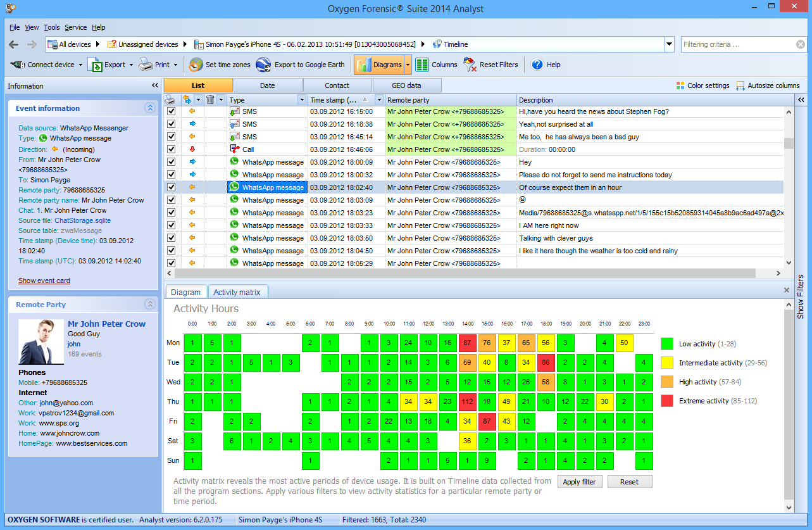
Task: Open the Diagrams dropdown arrow
Action: [x=408, y=65]
